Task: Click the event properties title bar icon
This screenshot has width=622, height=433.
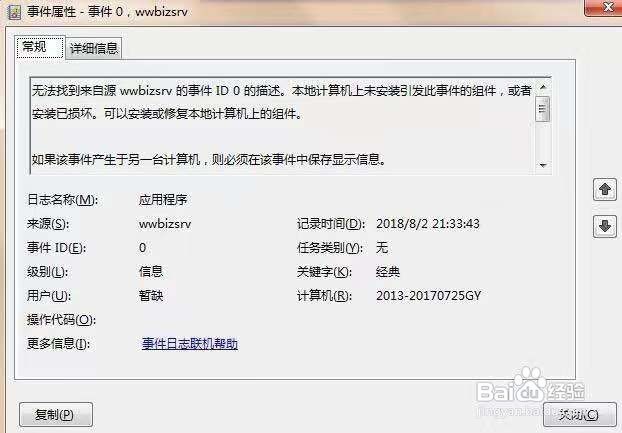Action: click(15, 12)
